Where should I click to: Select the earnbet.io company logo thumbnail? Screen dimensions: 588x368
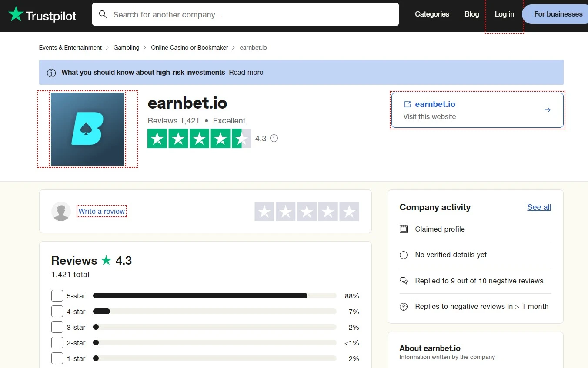point(87,129)
